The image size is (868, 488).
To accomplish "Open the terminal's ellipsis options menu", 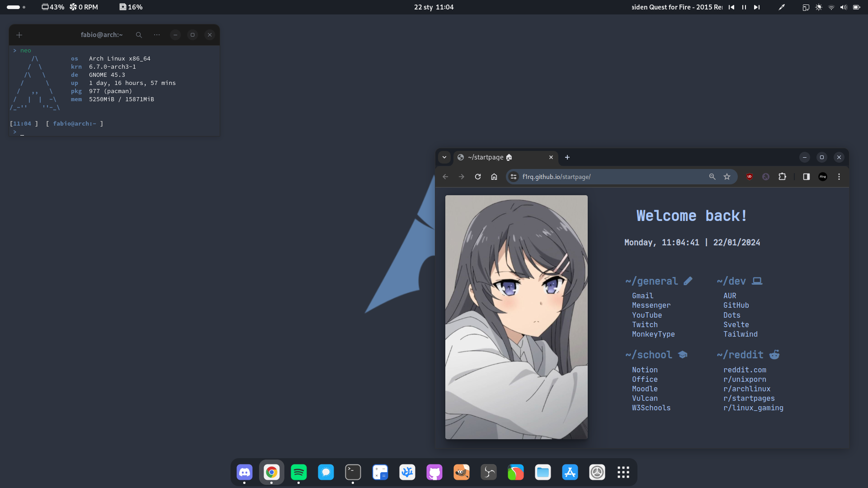I will pyautogui.click(x=156, y=35).
